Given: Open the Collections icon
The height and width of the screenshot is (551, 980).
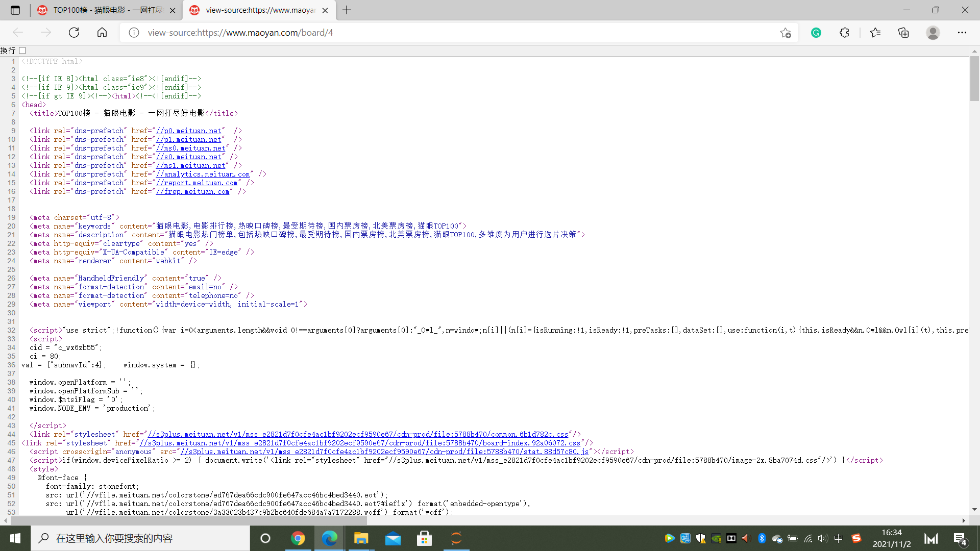Looking at the screenshot, I should pyautogui.click(x=903, y=33).
